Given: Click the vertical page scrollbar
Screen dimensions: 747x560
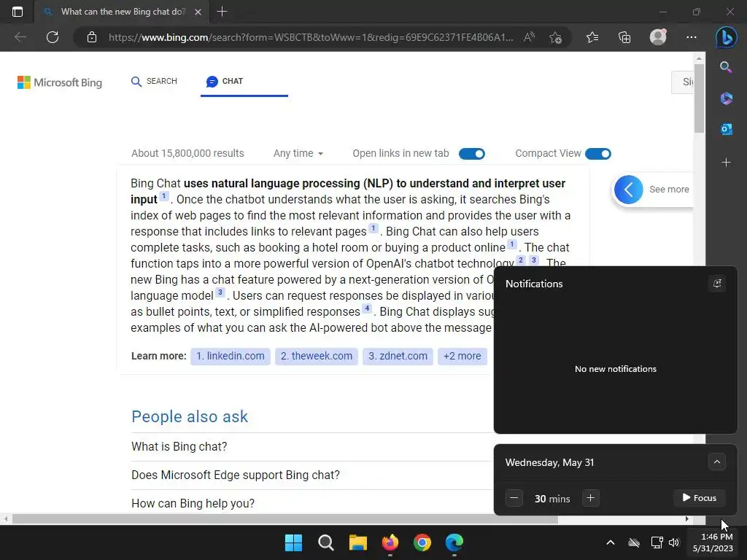Looking at the screenshot, I should [x=699, y=98].
